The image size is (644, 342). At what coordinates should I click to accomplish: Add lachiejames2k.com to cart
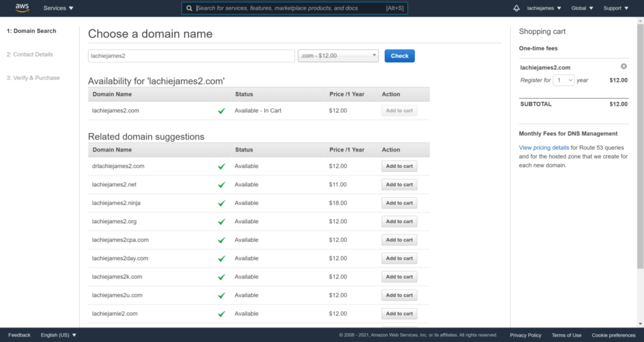399,277
